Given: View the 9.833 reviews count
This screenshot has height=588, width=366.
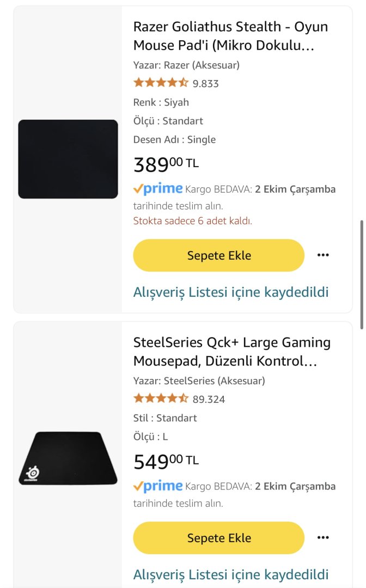Looking at the screenshot, I should 206,83.
